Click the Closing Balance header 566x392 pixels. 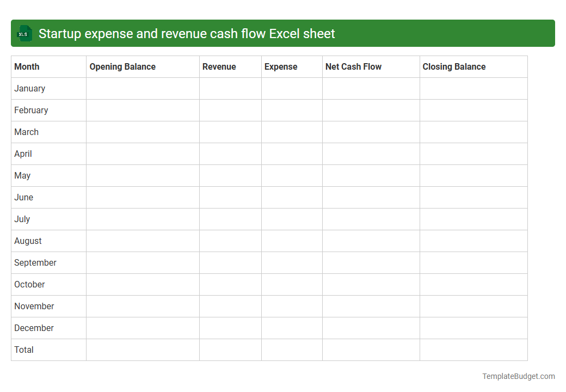454,66
